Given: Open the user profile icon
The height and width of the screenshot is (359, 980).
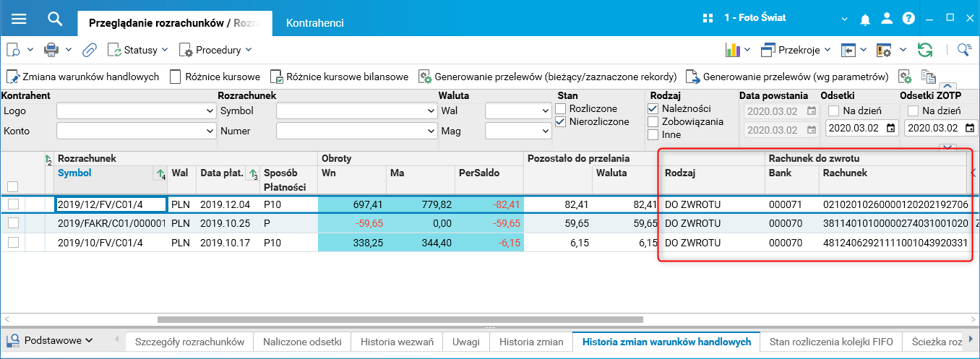Looking at the screenshot, I should tap(887, 20).
